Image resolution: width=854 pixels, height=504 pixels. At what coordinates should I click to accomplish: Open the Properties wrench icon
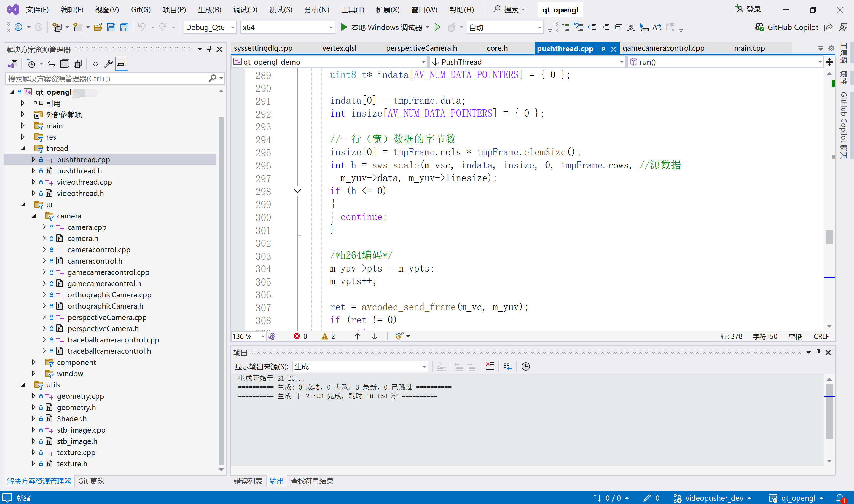[x=108, y=63]
